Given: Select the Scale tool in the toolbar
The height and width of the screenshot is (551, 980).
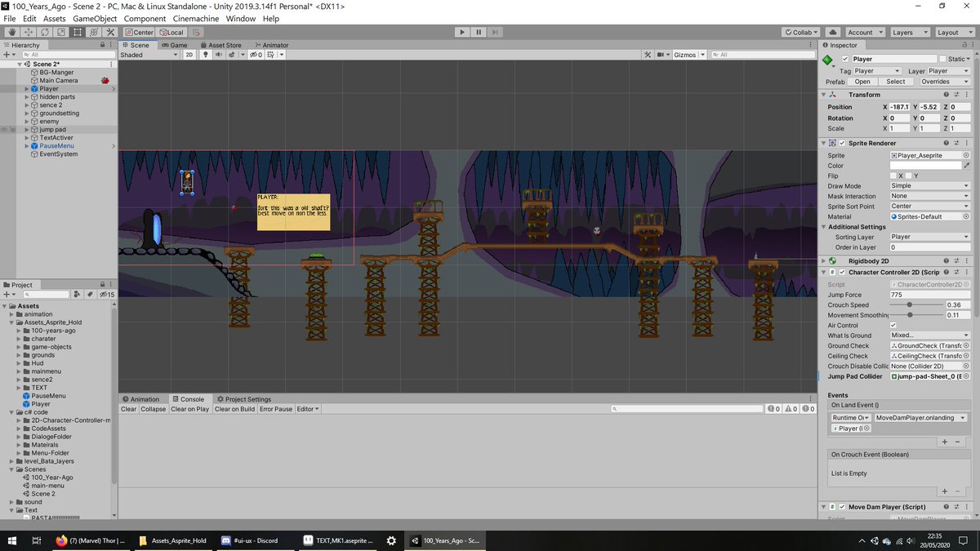Looking at the screenshot, I should 61,32.
